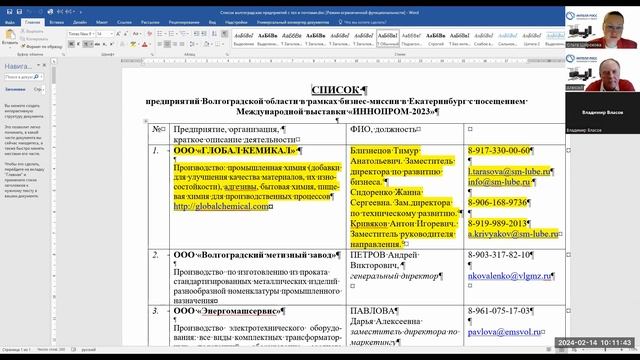This screenshot has height=360, width=640.
Task: Click the Multilevel List icon
Action: click(x=183, y=34)
